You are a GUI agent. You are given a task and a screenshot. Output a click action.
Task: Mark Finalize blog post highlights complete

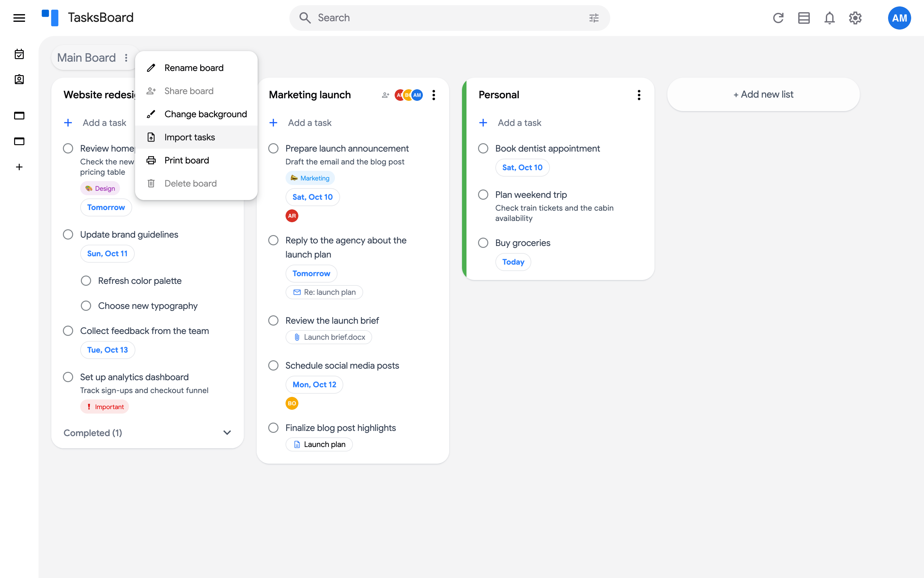point(273,428)
